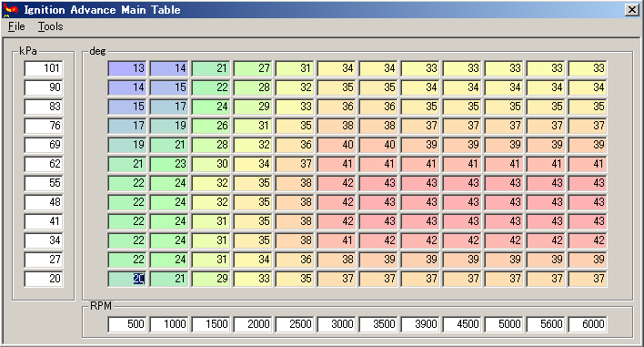Image resolution: width=644 pixels, height=347 pixels.
Task: Select the 41 kPa bin field
Action: [44, 221]
